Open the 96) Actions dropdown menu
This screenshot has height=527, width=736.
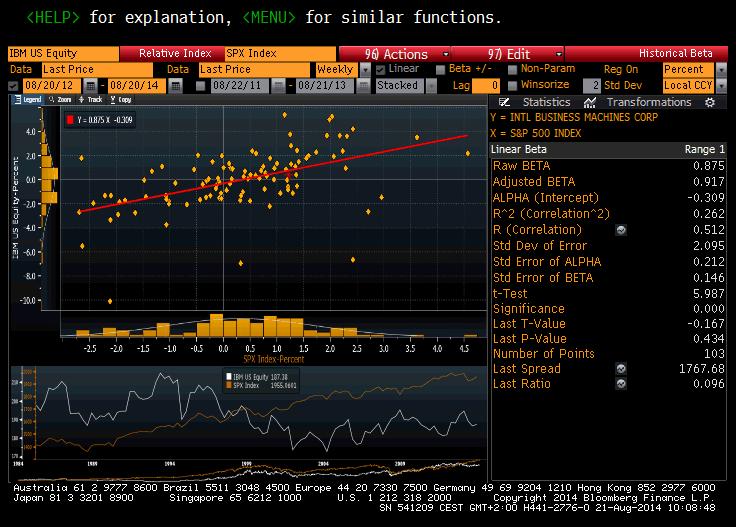tap(394, 54)
